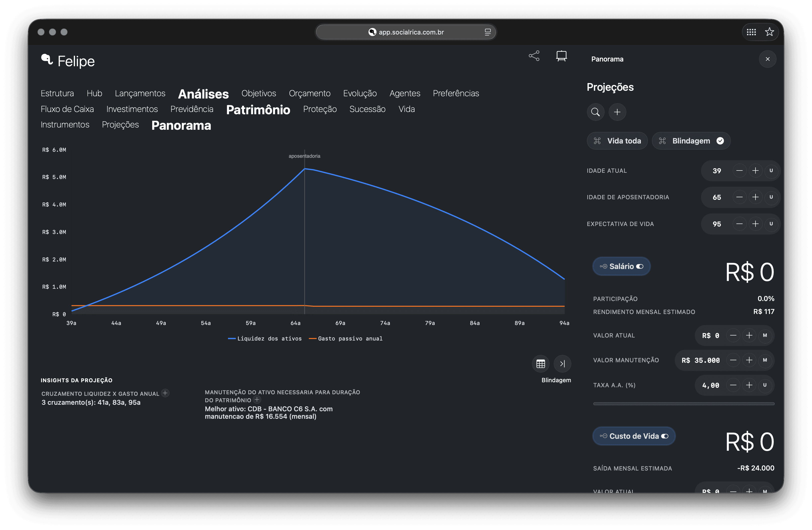Viewport: 812px width, 530px height.
Task: Click the Felipe app logo icon
Action: tap(47, 60)
